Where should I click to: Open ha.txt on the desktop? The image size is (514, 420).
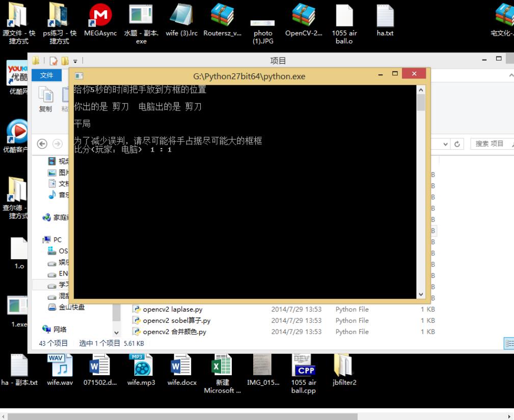(385, 20)
